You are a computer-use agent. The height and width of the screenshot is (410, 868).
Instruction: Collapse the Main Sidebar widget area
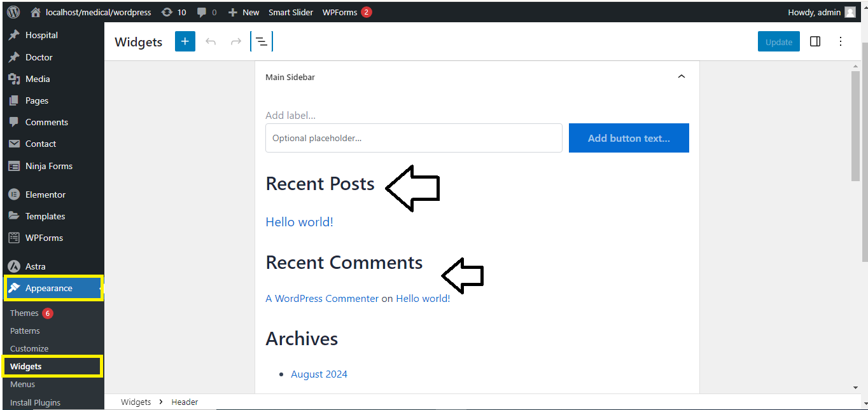point(681,77)
